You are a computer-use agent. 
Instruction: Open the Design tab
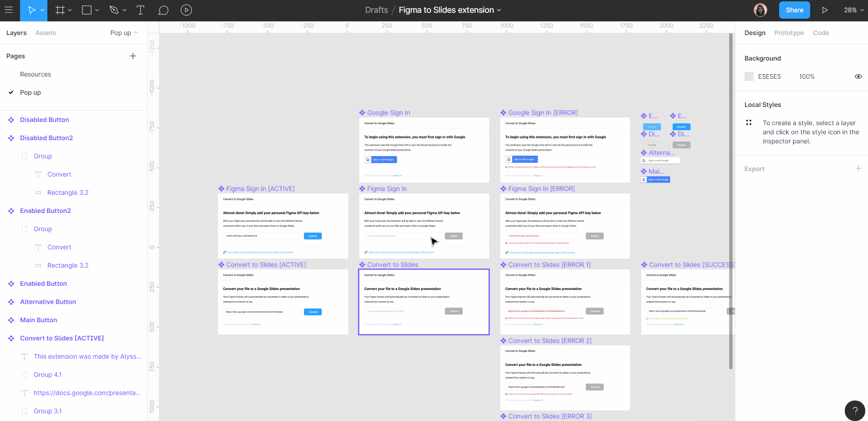pyautogui.click(x=755, y=33)
